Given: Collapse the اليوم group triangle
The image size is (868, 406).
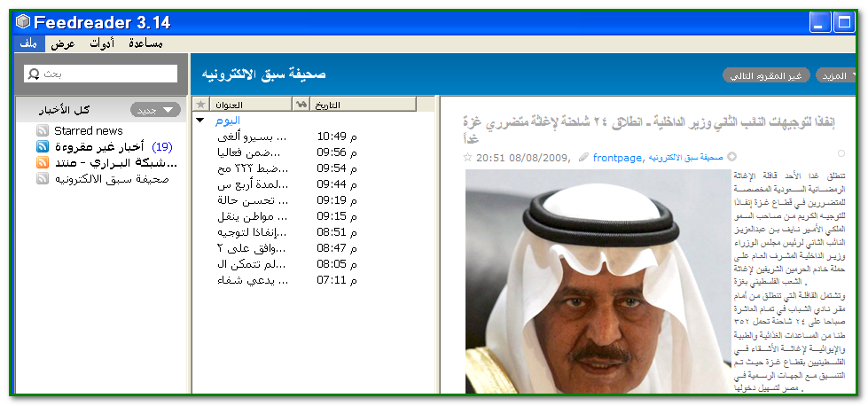Looking at the screenshot, I should [199, 121].
